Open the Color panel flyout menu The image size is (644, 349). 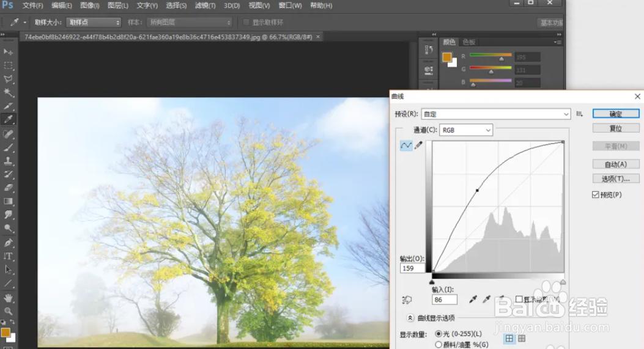click(557, 42)
